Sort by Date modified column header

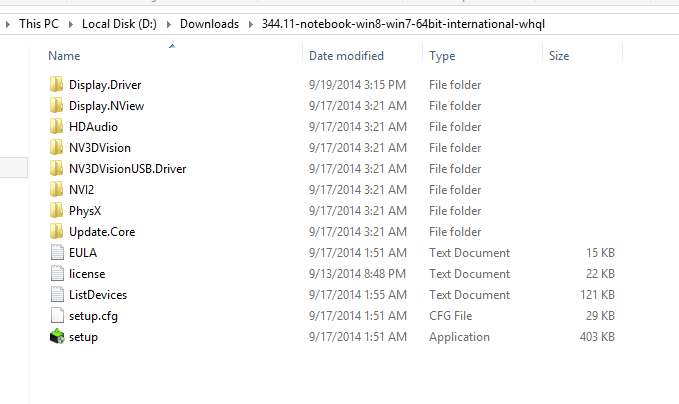click(346, 56)
